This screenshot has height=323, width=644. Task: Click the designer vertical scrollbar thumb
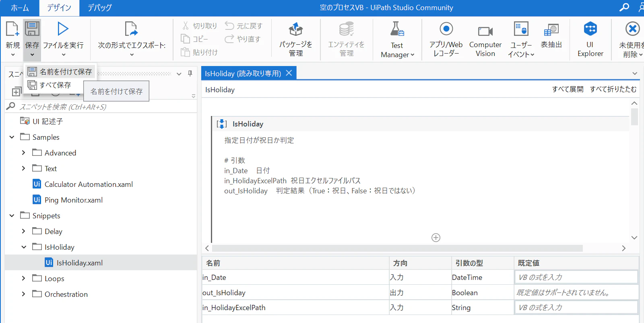click(634, 117)
